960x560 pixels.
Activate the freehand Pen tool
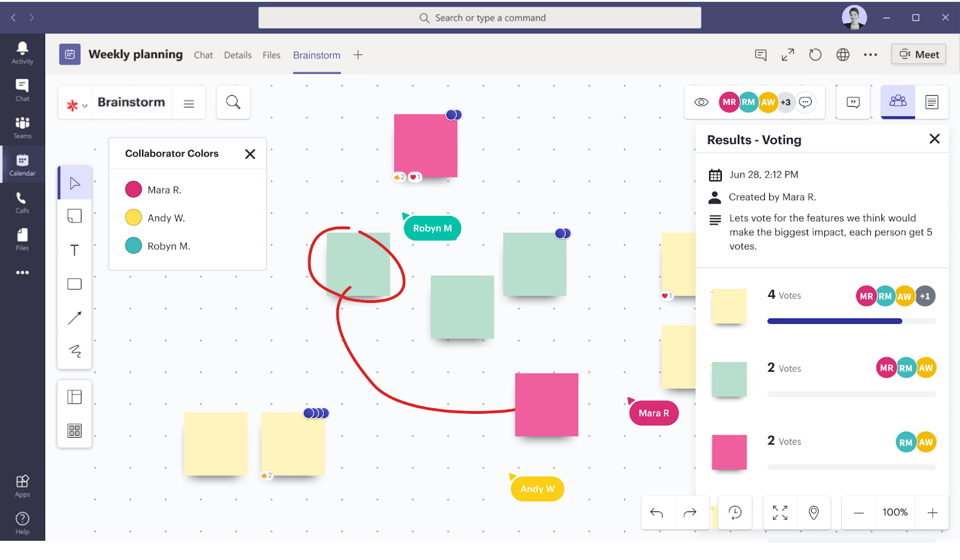[x=74, y=351]
